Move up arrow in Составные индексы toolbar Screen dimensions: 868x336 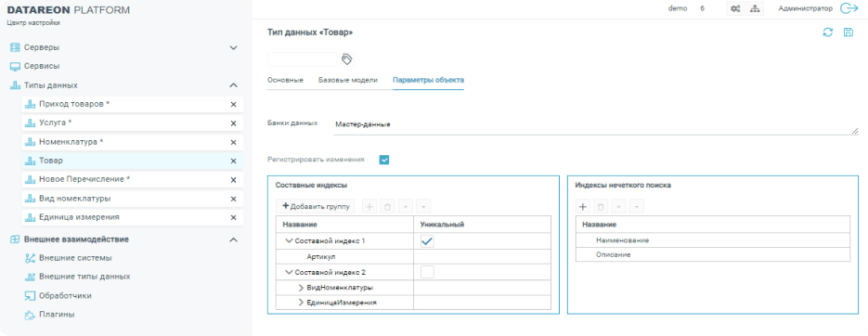pyautogui.click(x=405, y=206)
